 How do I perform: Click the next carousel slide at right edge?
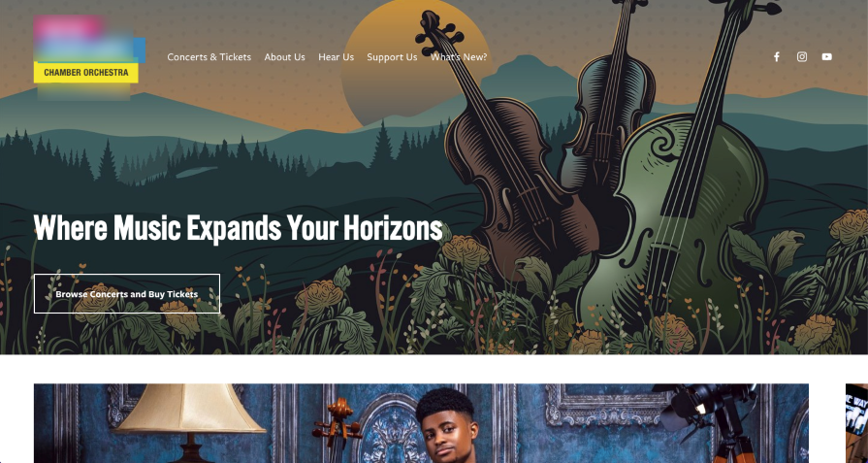pos(856,423)
